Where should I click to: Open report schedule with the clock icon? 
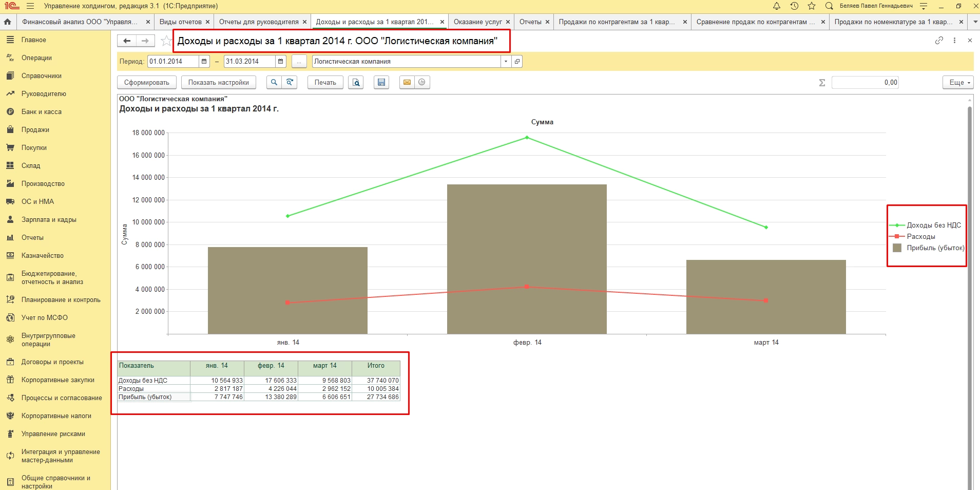422,82
